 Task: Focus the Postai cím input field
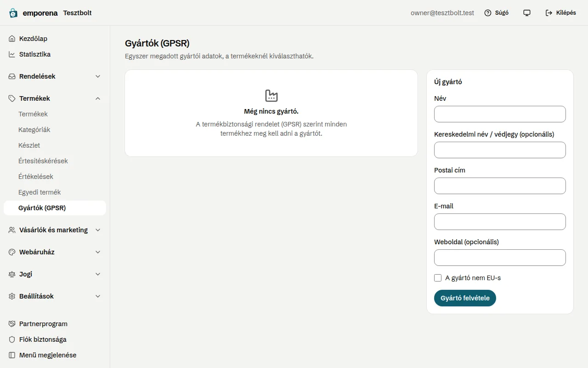click(500, 186)
